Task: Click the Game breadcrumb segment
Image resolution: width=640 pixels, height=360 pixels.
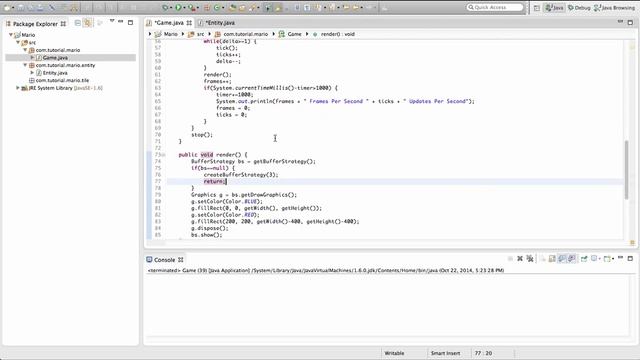Action: [290, 34]
